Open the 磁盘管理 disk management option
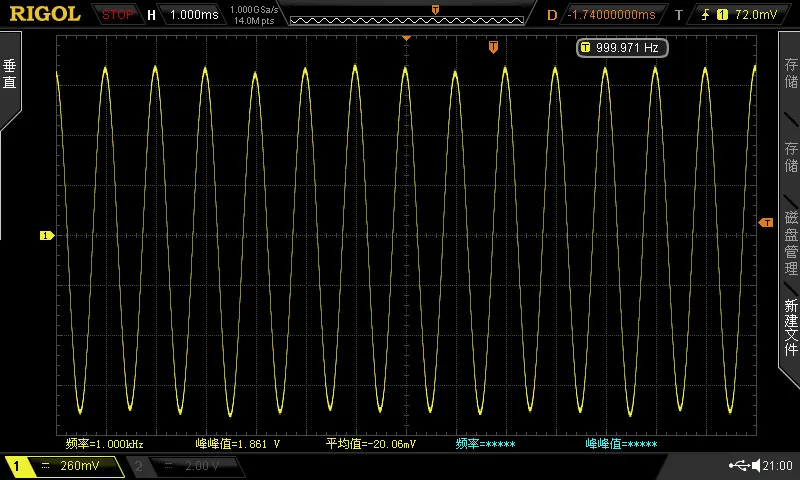The width and height of the screenshot is (800, 480). click(x=790, y=242)
